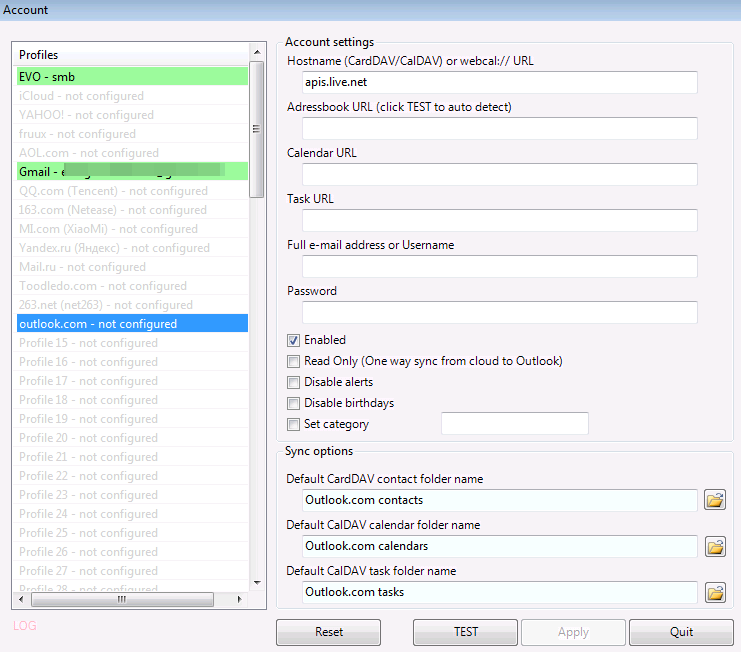Open the LOG link
Image resolution: width=741 pixels, height=652 pixels.
pyautogui.click(x=25, y=626)
